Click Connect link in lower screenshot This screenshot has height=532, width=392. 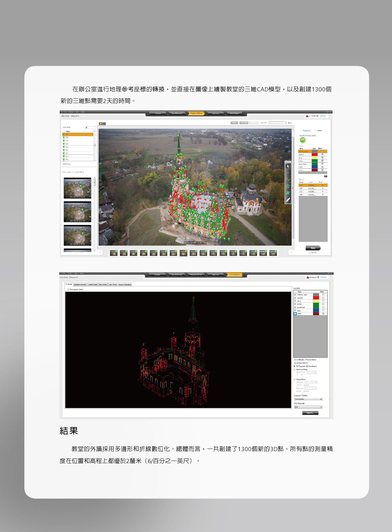tap(323, 277)
